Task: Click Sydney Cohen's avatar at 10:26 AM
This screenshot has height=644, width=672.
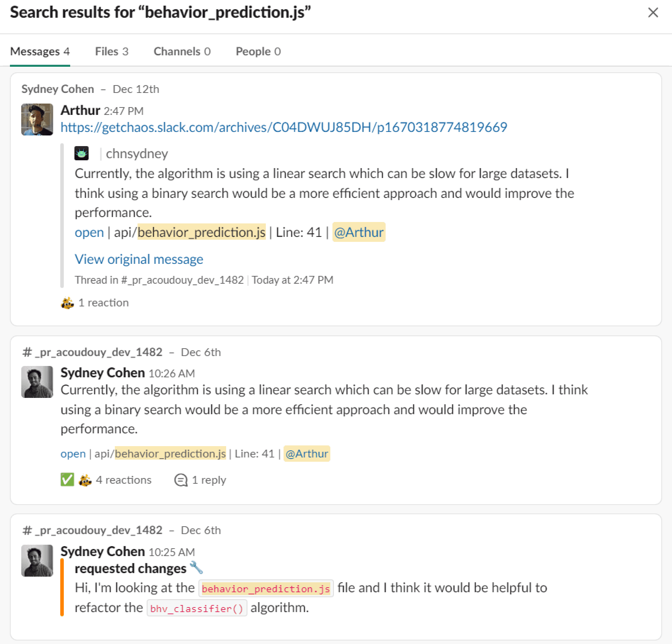Action: pyautogui.click(x=37, y=382)
